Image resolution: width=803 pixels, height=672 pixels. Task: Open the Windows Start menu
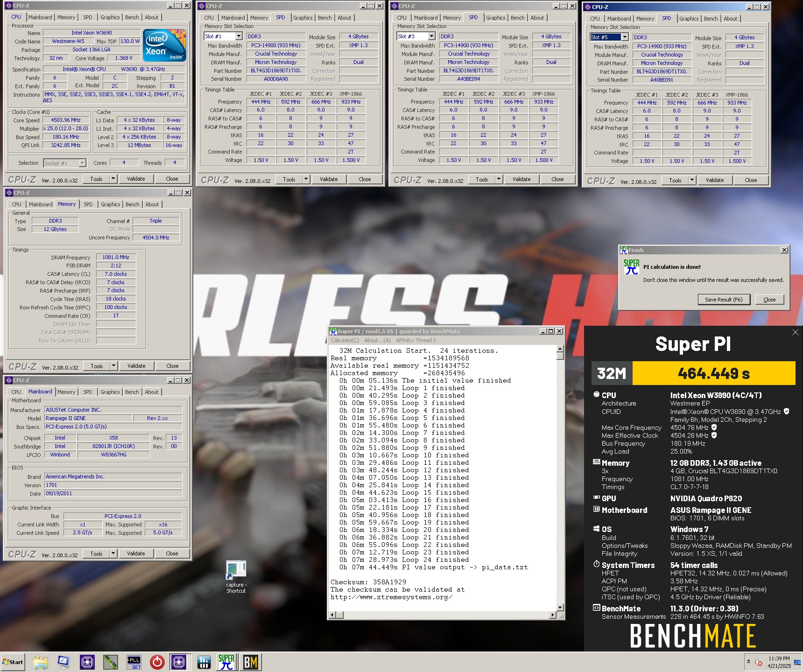tap(13, 662)
